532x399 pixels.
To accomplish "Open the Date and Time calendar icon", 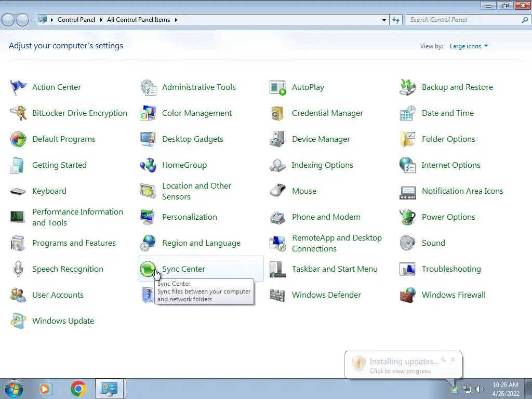I will pos(407,113).
